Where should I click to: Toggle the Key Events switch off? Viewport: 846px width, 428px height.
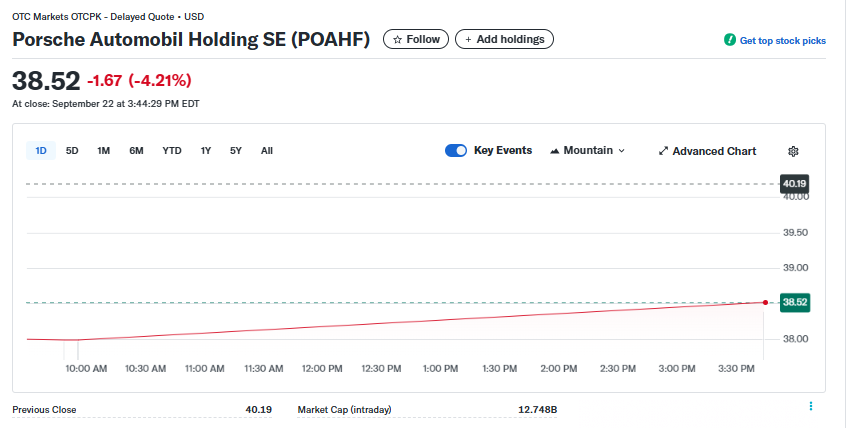pos(456,151)
